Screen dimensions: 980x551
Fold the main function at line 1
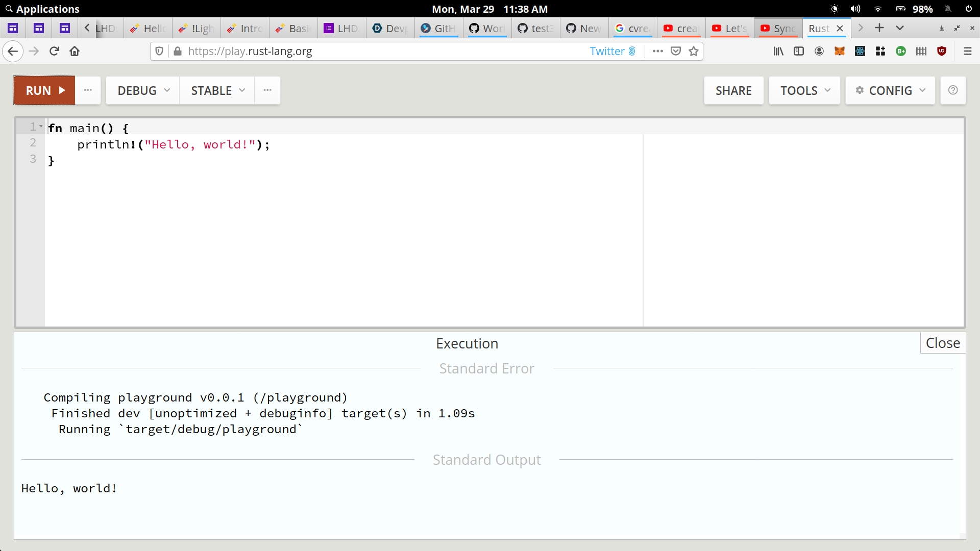coord(41,126)
